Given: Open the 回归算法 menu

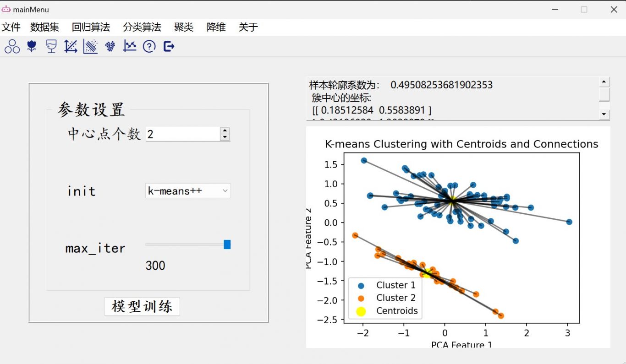Looking at the screenshot, I should (91, 27).
